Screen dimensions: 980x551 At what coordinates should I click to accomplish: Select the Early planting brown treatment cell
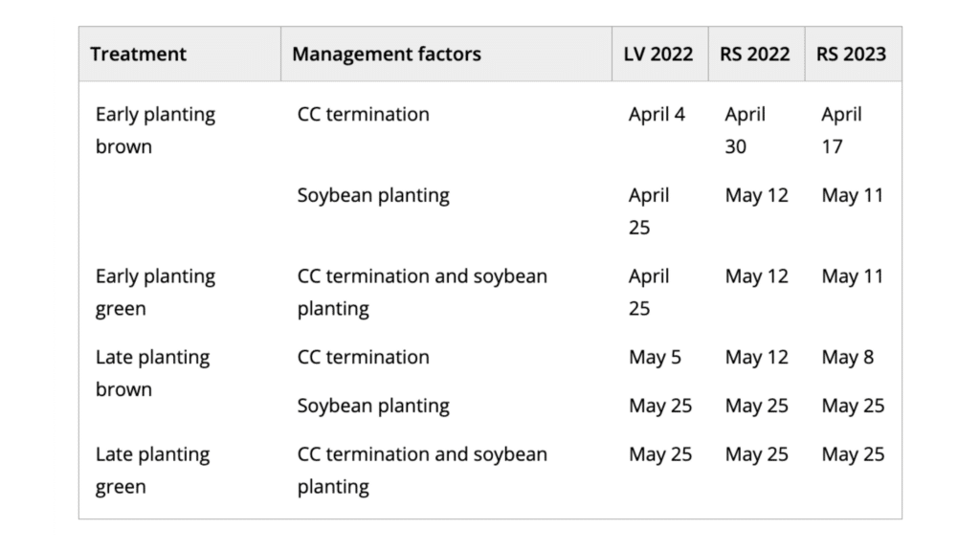(x=155, y=130)
